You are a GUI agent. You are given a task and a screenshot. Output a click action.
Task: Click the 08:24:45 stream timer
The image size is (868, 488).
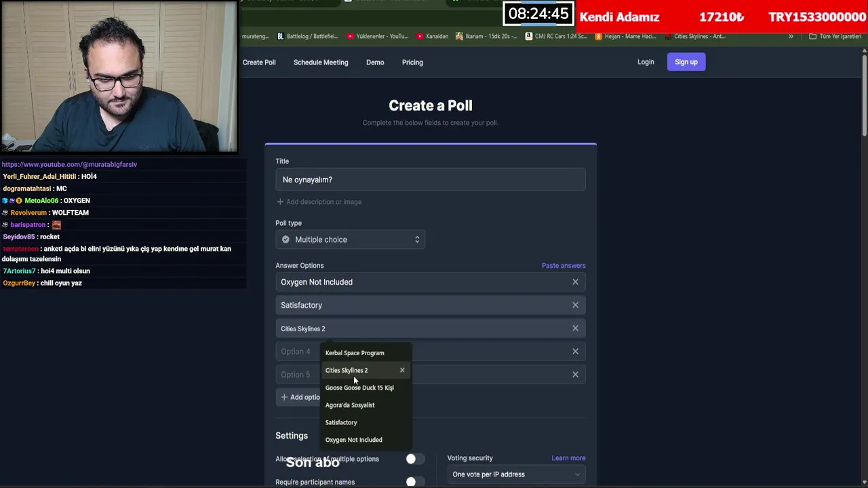(x=538, y=14)
